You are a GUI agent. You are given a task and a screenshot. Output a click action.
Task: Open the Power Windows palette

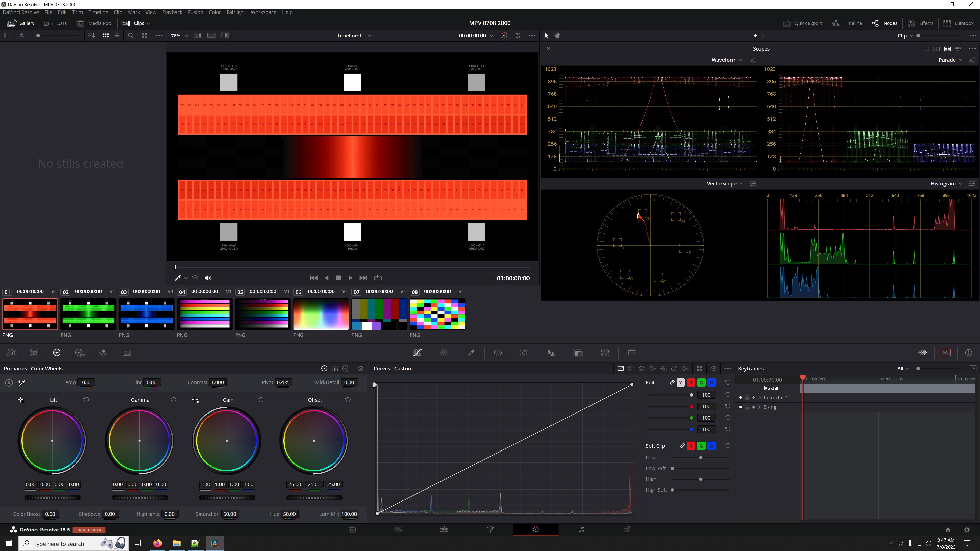(498, 353)
